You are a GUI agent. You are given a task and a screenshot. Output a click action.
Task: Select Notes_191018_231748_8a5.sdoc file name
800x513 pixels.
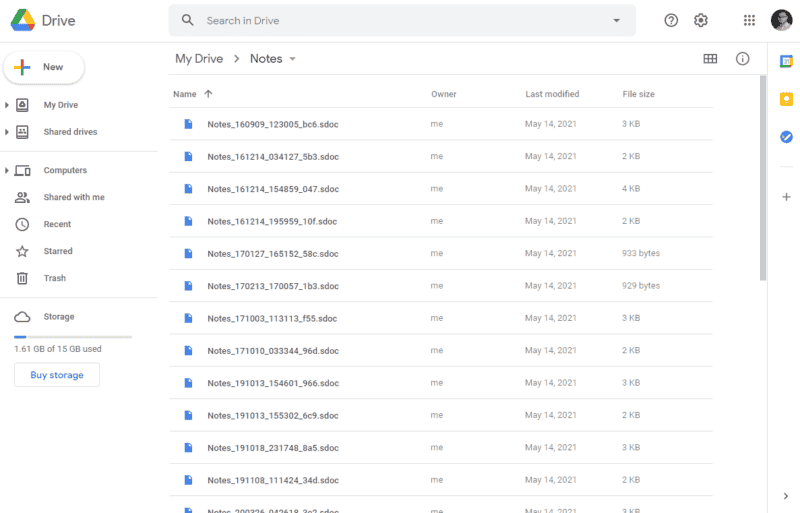pos(273,448)
